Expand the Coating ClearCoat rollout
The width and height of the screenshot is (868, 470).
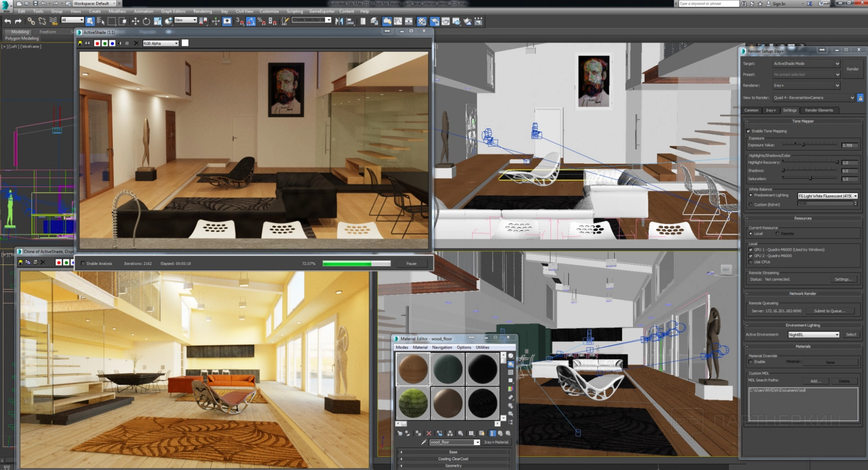[x=453, y=459]
